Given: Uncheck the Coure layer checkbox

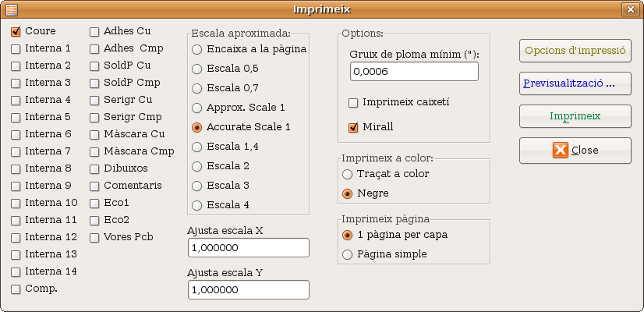Looking at the screenshot, I should 16,32.
